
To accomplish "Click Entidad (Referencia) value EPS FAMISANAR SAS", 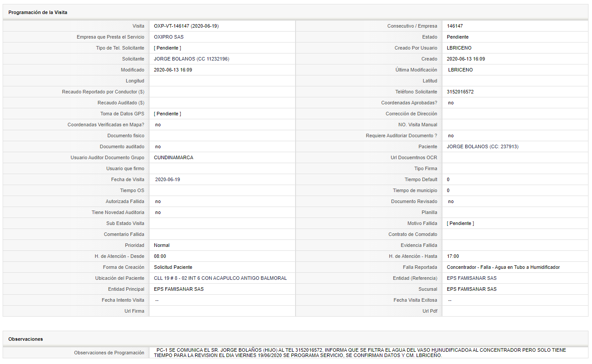I will [472, 278].
